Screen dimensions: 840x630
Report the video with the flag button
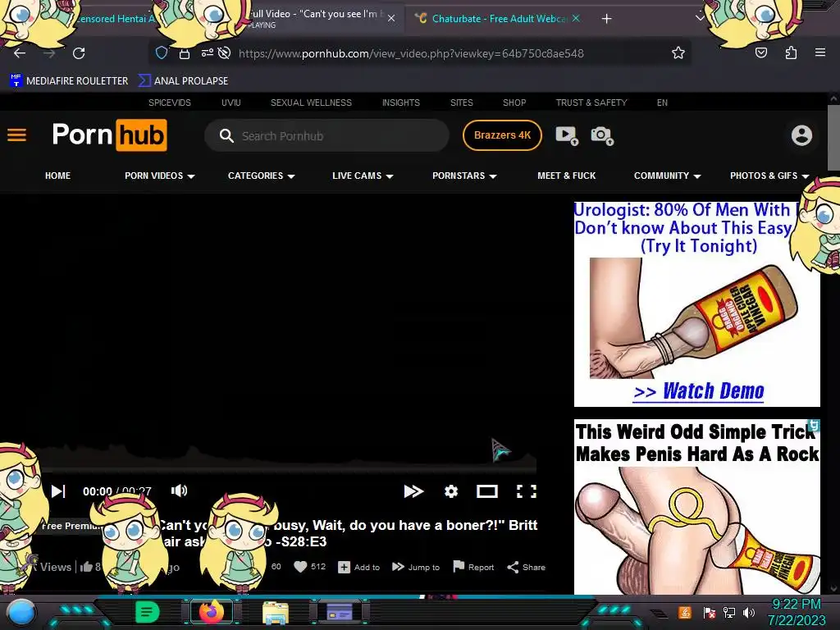tap(473, 567)
